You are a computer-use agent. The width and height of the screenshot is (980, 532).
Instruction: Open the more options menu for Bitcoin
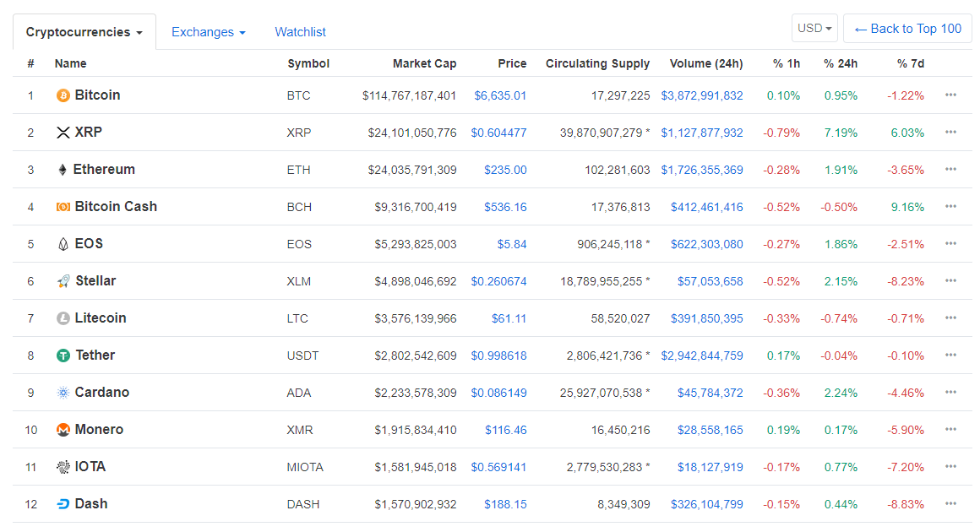coord(950,95)
